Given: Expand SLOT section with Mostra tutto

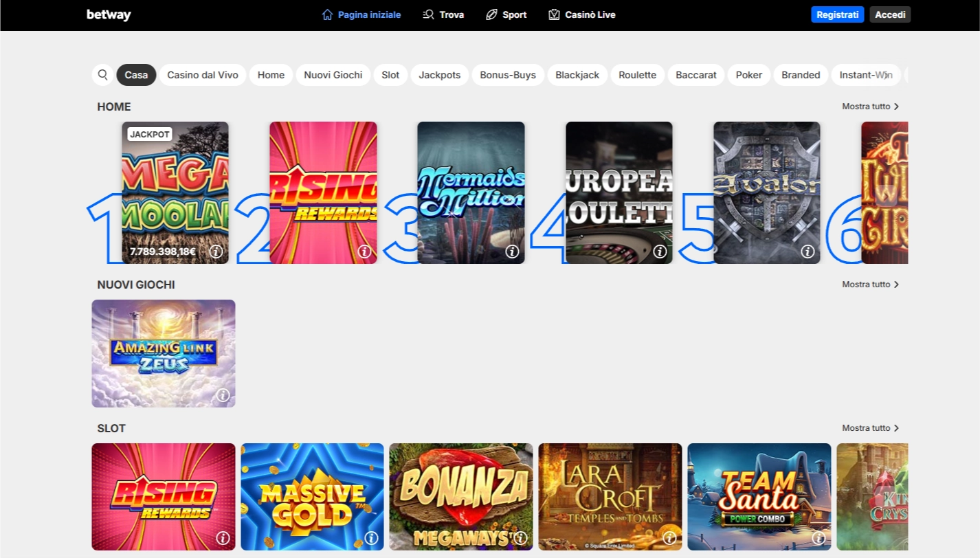Looking at the screenshot, I should pyautogui.click(x=870, y=428).
